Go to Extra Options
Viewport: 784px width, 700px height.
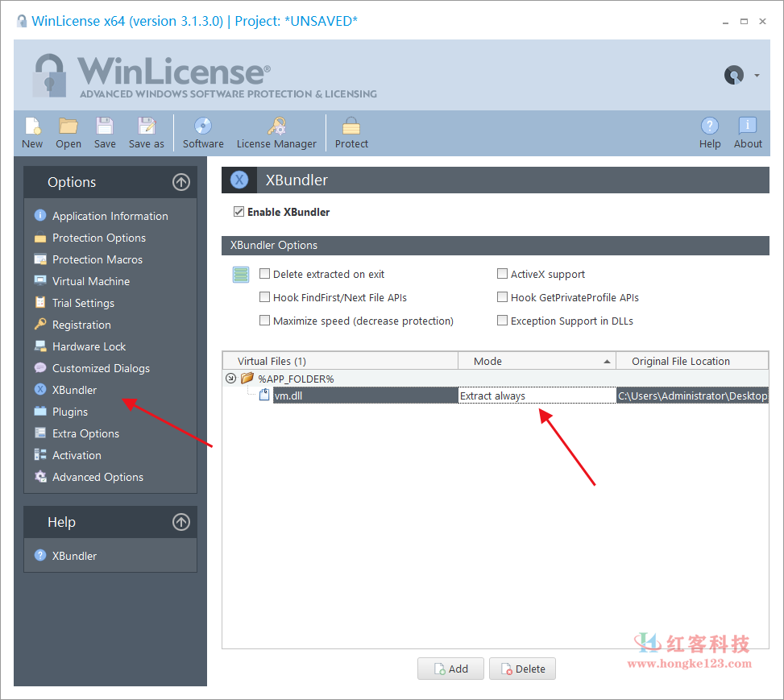(85, 433)
